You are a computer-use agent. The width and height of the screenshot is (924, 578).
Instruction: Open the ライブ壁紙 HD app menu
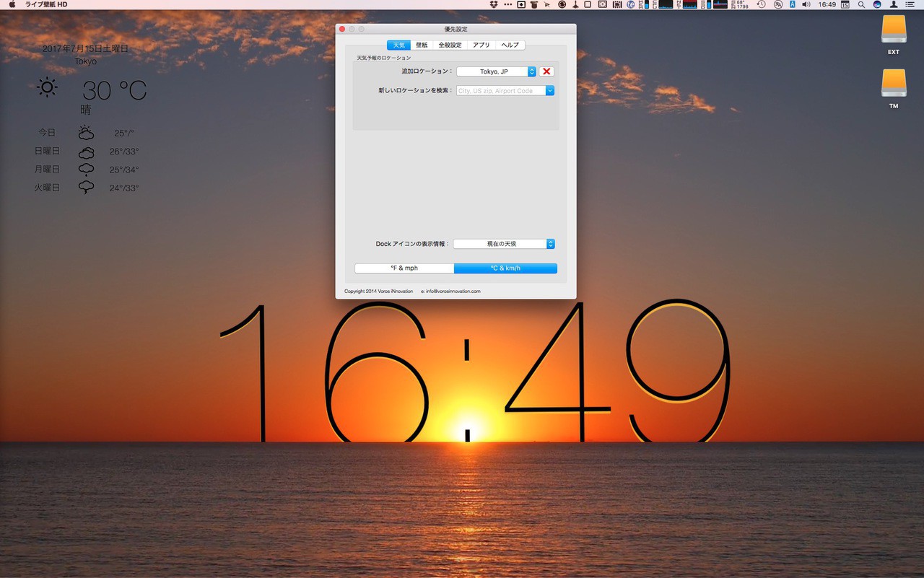point(46,4)
